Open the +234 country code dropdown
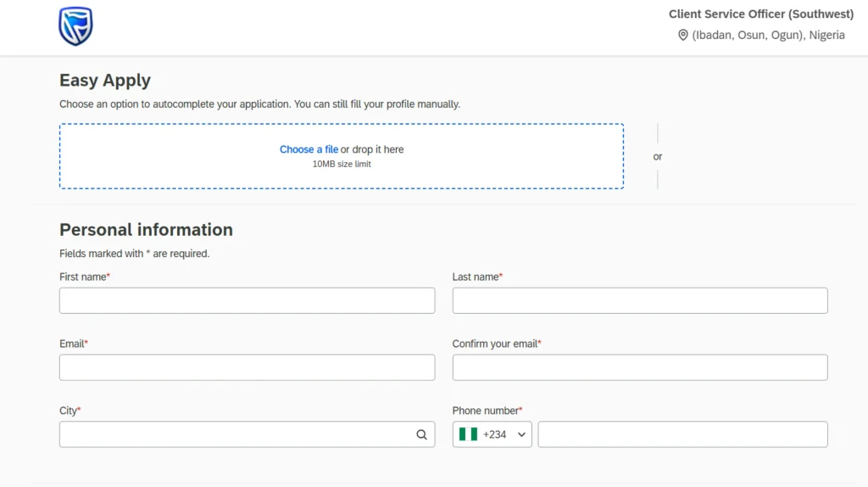 [x=492, y=434]
